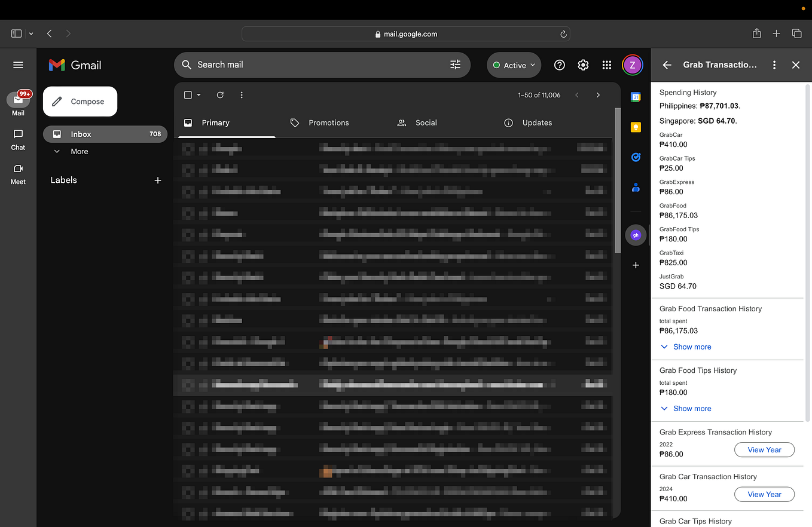This screenshot has width=812, height=527.
Task: Switch to the Social tab
Action: [x=426, y=122]
